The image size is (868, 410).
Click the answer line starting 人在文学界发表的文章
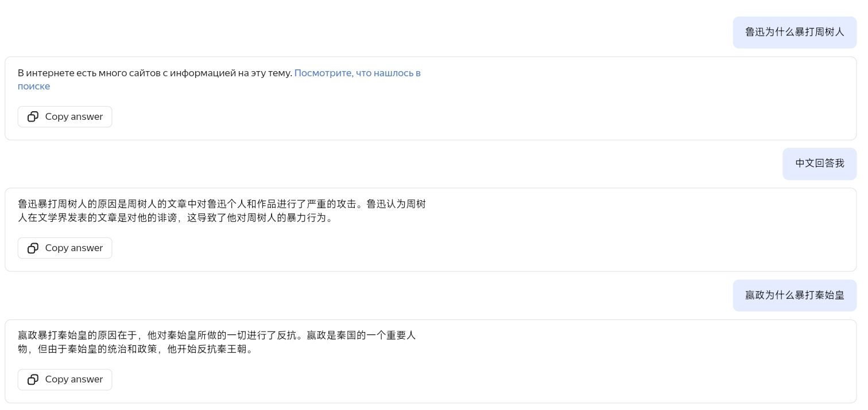176,218
